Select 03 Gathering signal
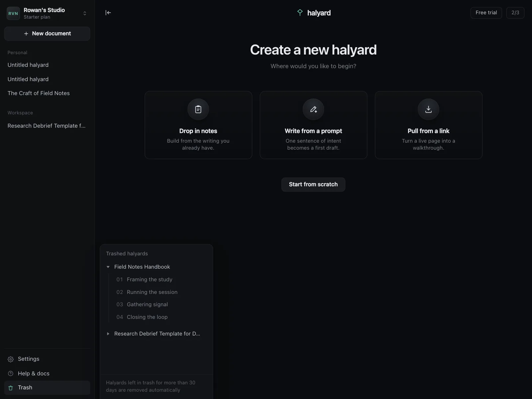Viewport: 532px width, 399px height. coord(142,305)
